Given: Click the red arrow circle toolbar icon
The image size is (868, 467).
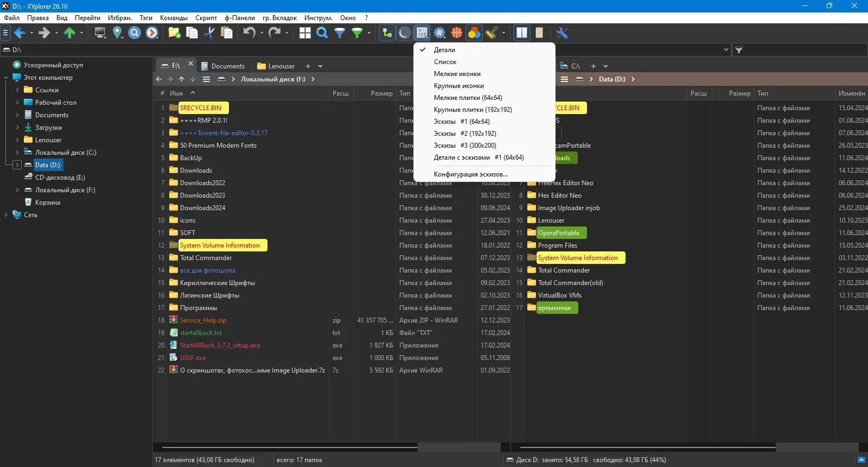Looking at the screenshot, I should coord(152,33).
